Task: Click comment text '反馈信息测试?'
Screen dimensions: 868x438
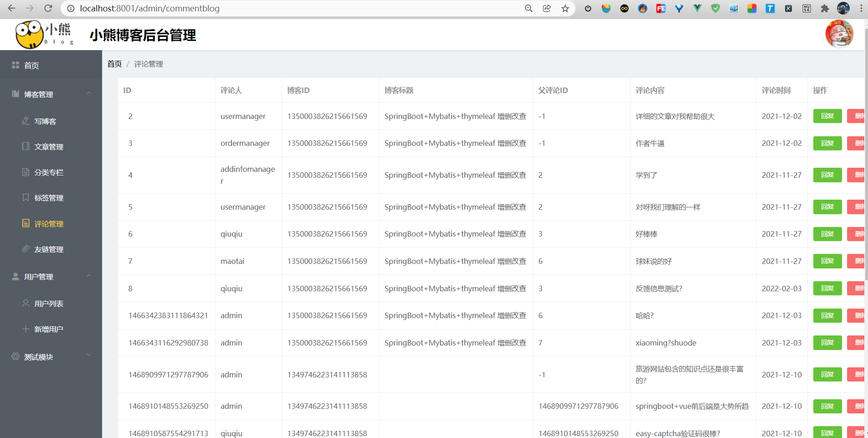Action: click(659, 289)
